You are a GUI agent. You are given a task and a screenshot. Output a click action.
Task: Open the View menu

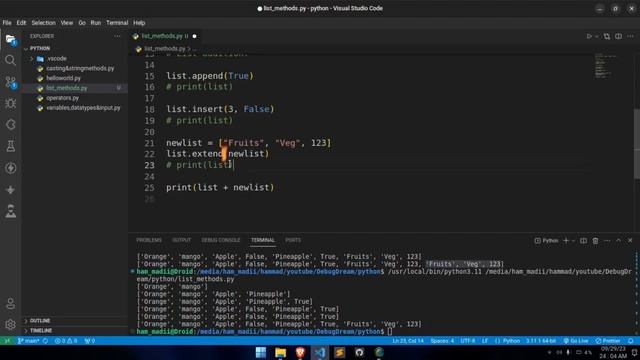pos(67,23)
